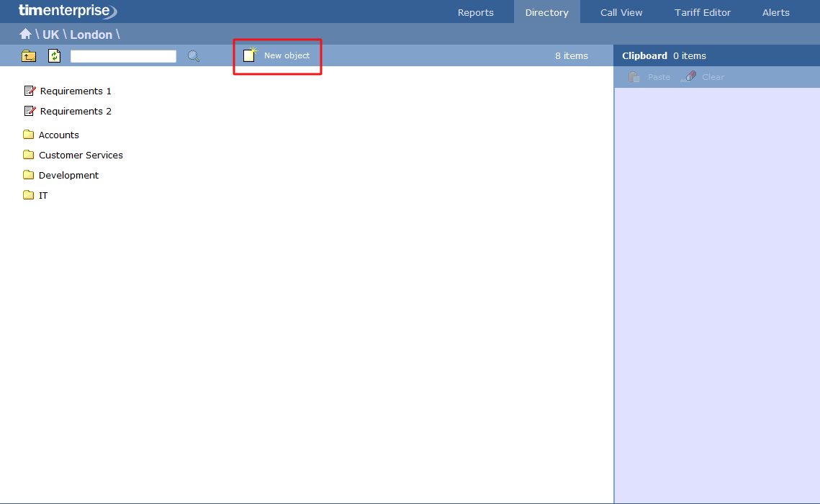Click the magnifying glass search icon
This screenshot has width=820, height=504.
pyautogui.click(x=194, y=56)
